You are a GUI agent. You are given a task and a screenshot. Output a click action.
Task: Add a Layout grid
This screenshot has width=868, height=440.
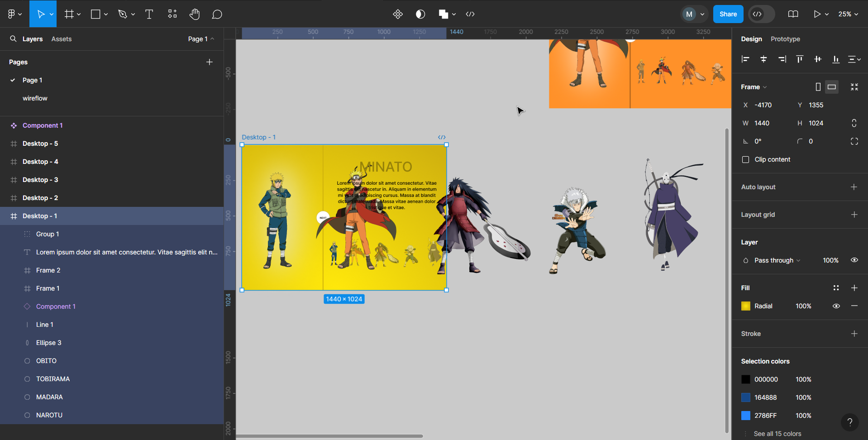click(854, 215)
